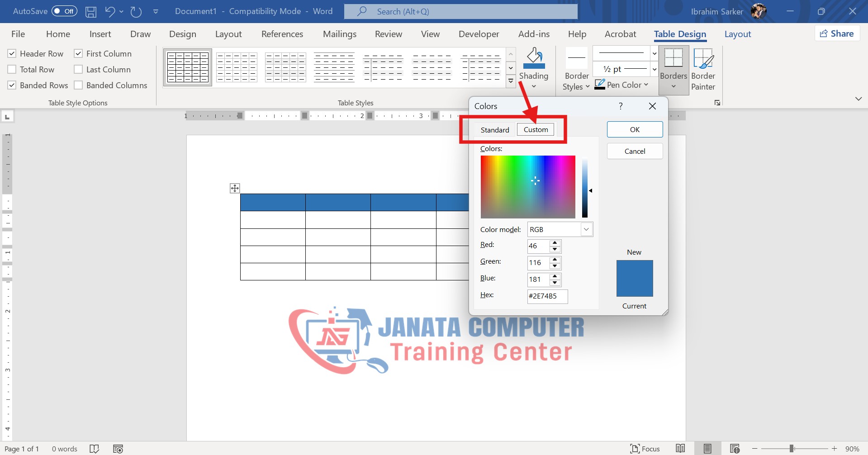Switch to the Standard colors tab
The height and width of the screenshot is (455, 868).
coord(494,130)
